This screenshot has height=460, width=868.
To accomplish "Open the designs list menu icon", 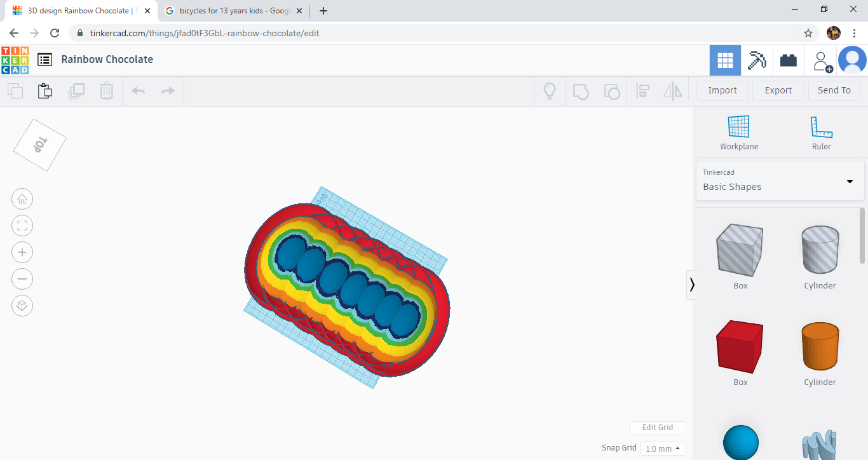I will tap(44, 60).
